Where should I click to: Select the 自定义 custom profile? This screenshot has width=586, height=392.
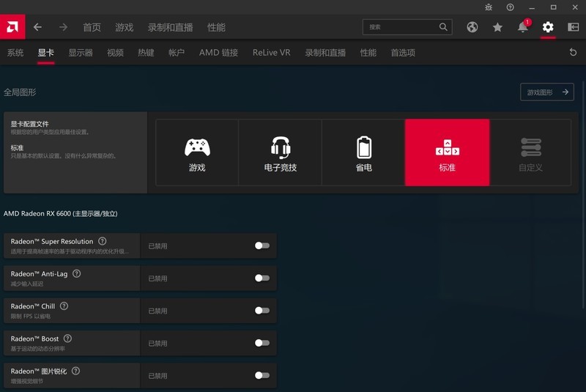point(530,152)
